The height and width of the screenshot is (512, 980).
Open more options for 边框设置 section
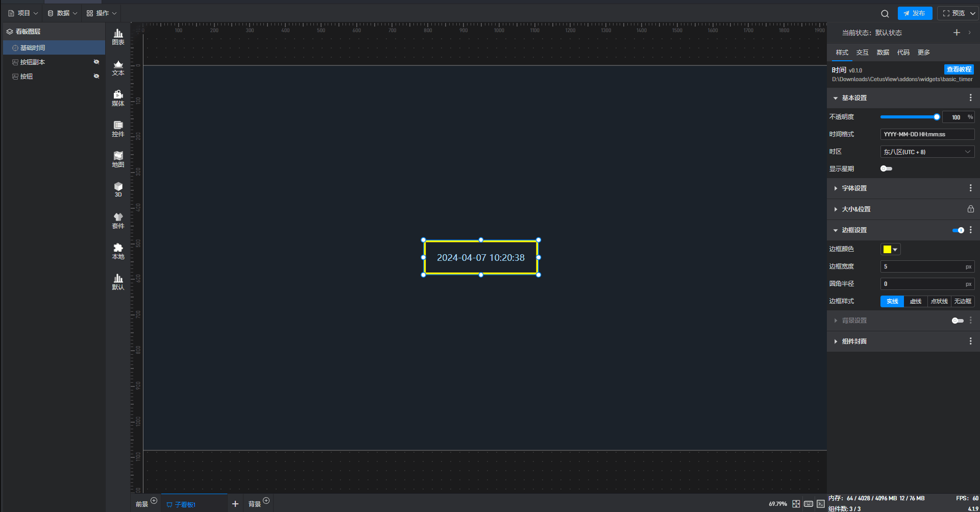point(970,230)
